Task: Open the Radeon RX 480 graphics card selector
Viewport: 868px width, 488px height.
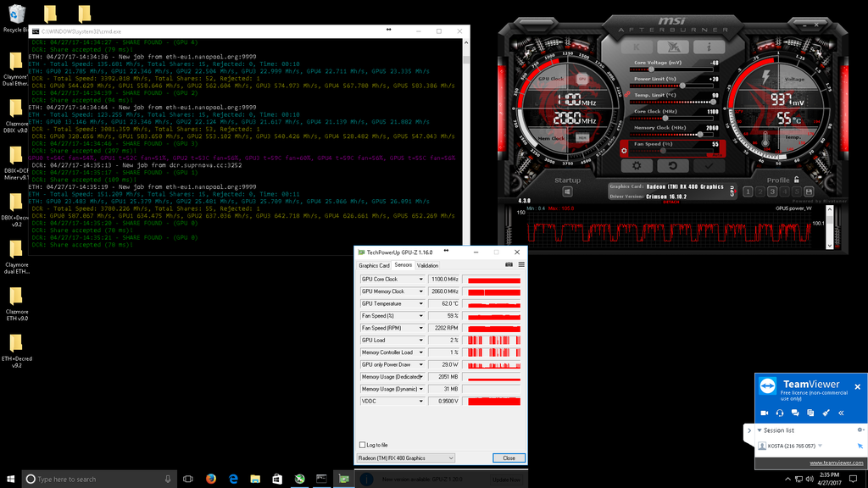Action: coord(406,458)
